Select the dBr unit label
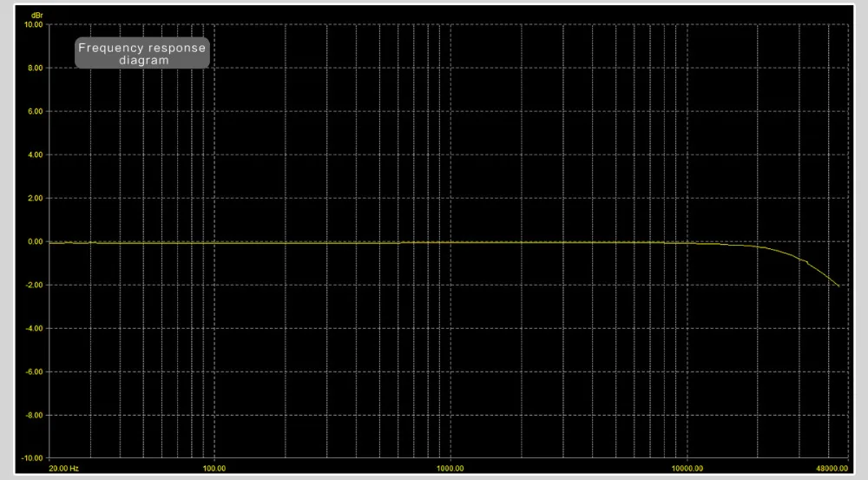 37,16
